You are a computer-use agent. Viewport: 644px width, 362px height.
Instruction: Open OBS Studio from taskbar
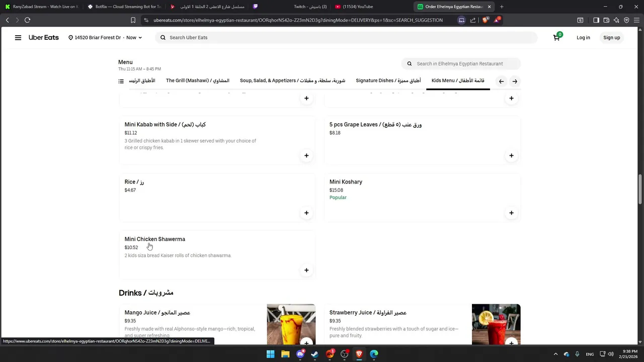345,354
